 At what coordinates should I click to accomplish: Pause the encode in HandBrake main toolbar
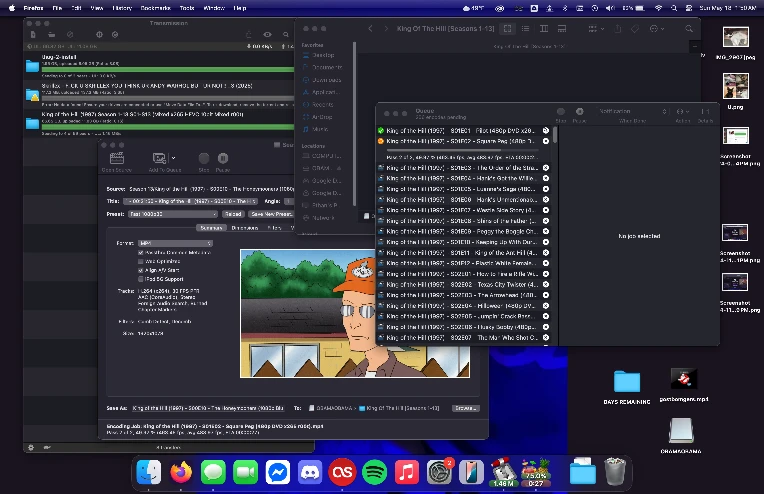(223, 158)
